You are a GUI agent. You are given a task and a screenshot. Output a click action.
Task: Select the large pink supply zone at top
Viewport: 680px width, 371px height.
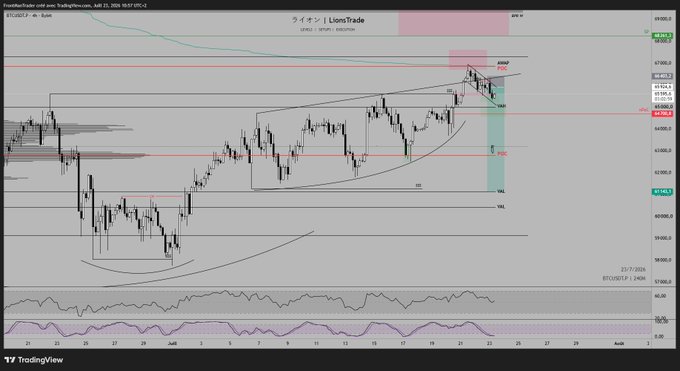[454, 23]
